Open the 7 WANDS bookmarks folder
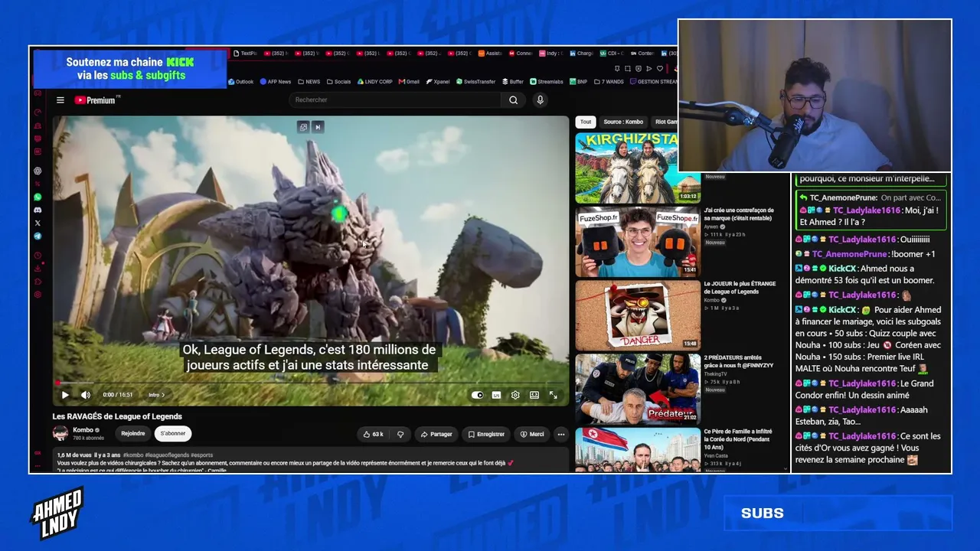Image resolution: width=980 pixels, height=551 pixels. [609, 82]
